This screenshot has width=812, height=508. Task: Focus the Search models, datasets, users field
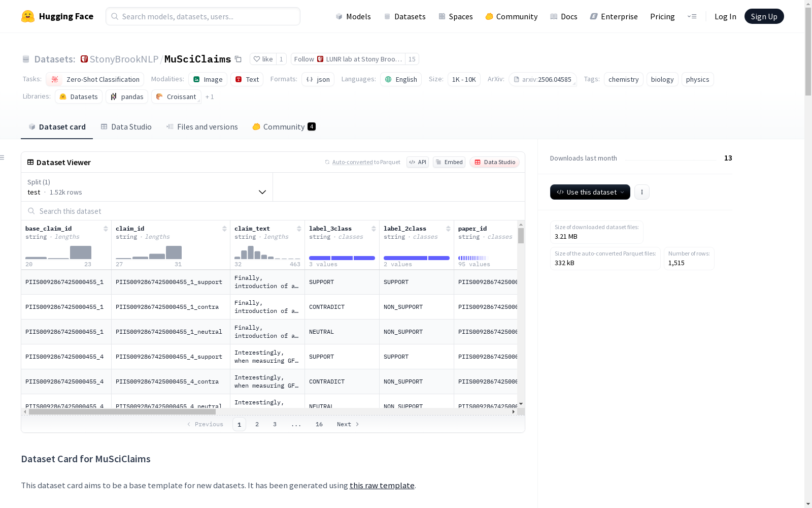click(x=203, y=16)
